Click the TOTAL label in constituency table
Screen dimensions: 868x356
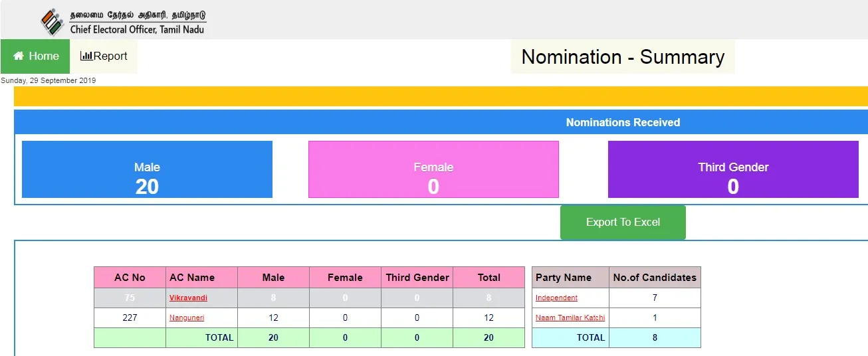click(219, 337)
